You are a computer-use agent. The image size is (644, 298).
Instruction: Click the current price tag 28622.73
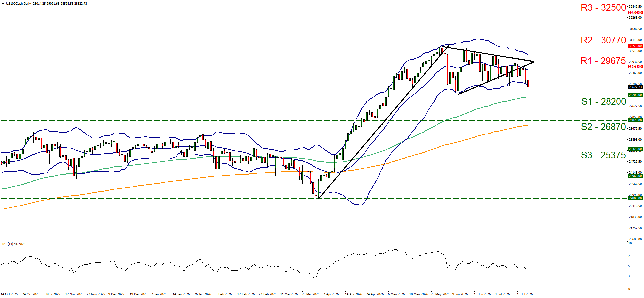pos(635,87)
